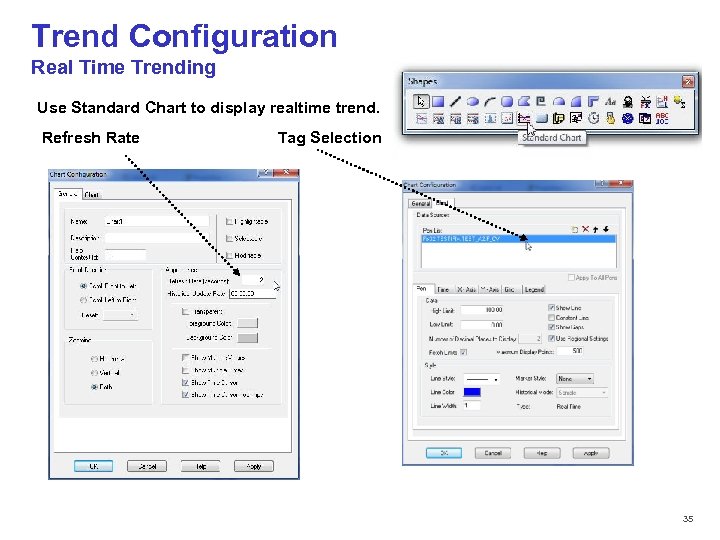Toggle the Show Line checkbox
The width and height of the screenshot is (720, 540).
(x=551, y=308)
